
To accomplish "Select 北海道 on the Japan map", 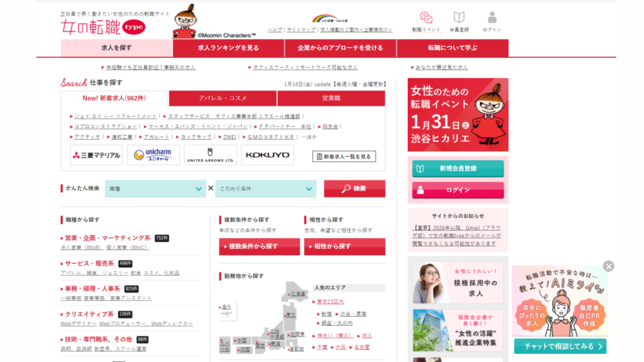I will [x=299, y=293].
